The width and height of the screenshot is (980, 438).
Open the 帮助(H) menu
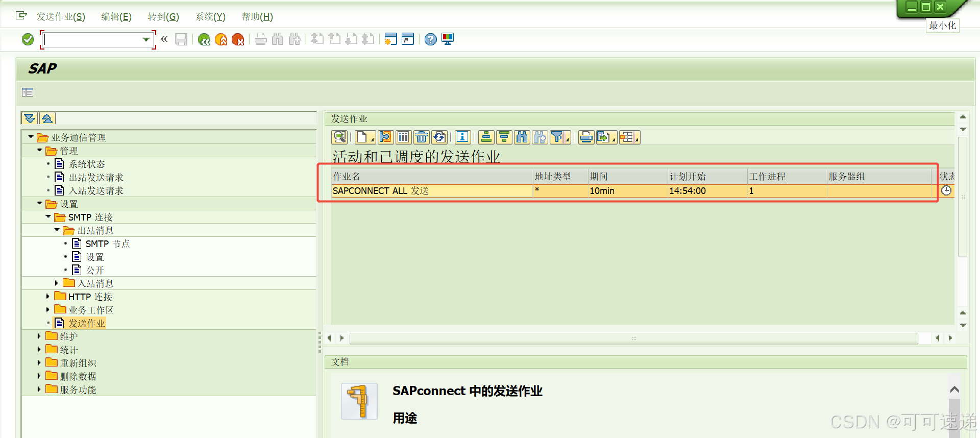pos(257,17)
